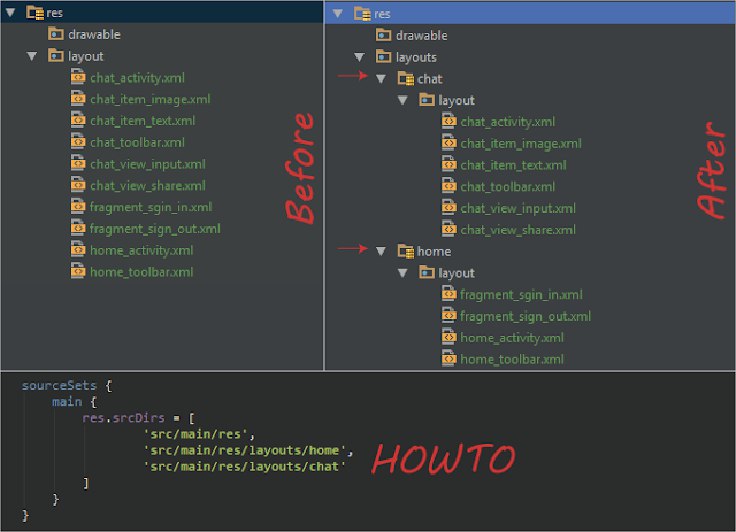Click res.srcDirs property in code
Screen dimensions: 736x532
[123, 418]
